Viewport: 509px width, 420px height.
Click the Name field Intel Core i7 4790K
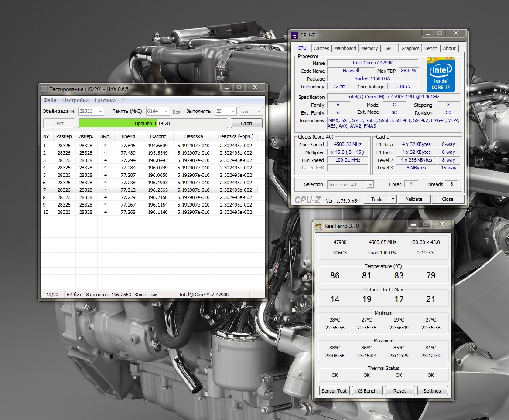coord(372,63)
